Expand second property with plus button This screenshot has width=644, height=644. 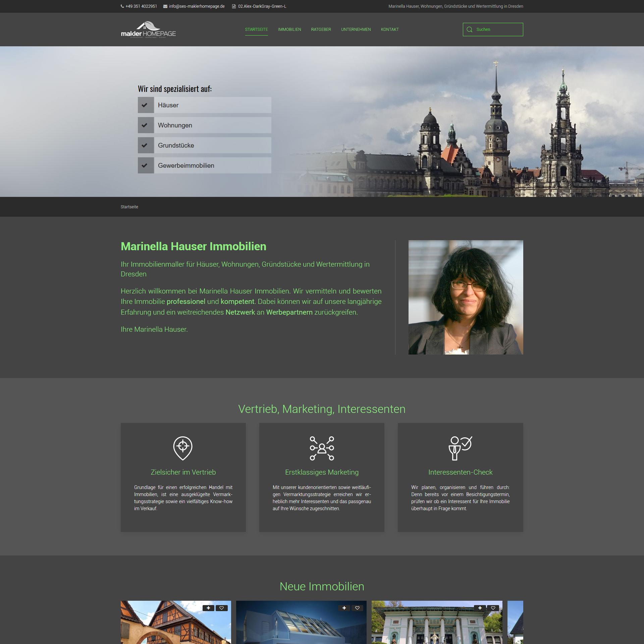click(344, 608)
